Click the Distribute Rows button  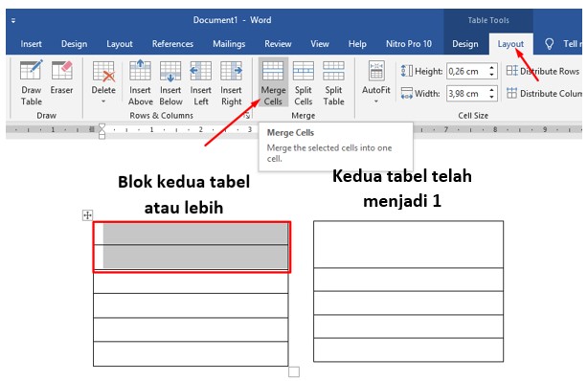click(543, 71)
